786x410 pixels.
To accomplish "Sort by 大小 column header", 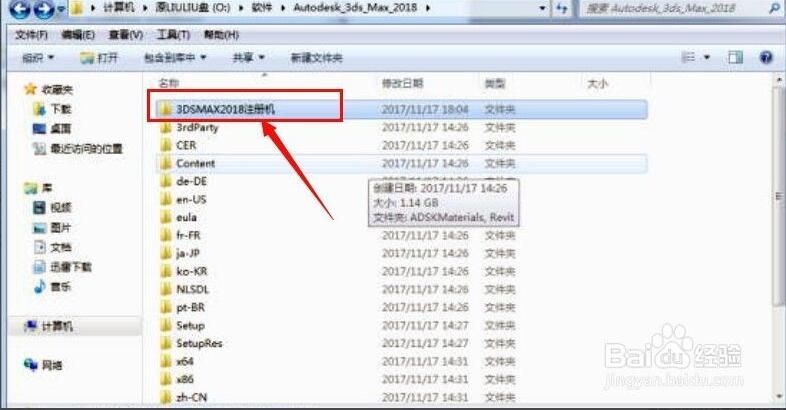I will tap(598, 84).
